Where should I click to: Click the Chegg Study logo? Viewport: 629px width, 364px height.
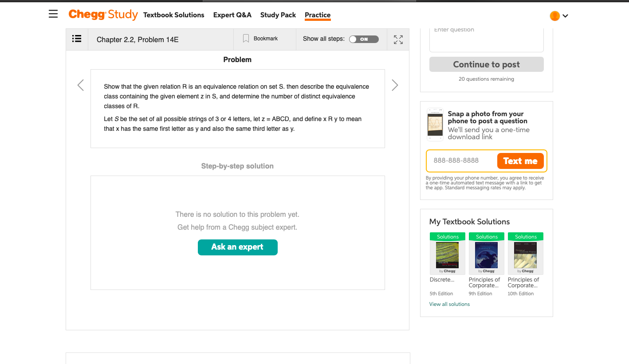[x=103, y=15]
